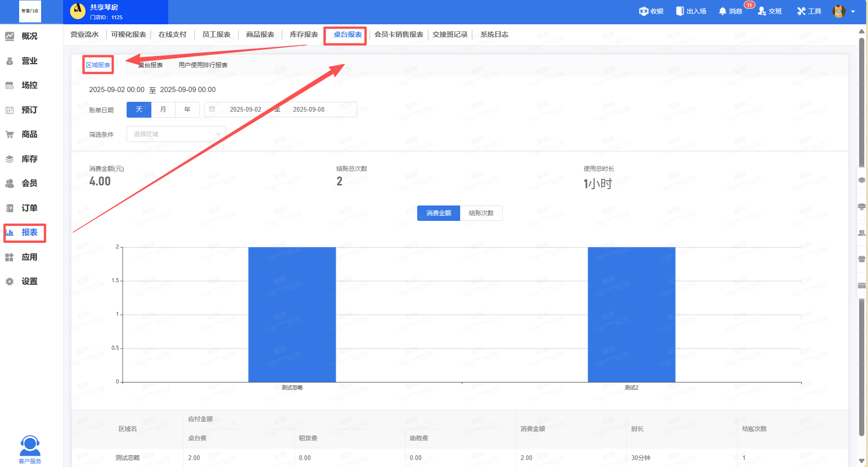Open the 订单 orders icon
The image size is (868, 467).
[9, 208]
